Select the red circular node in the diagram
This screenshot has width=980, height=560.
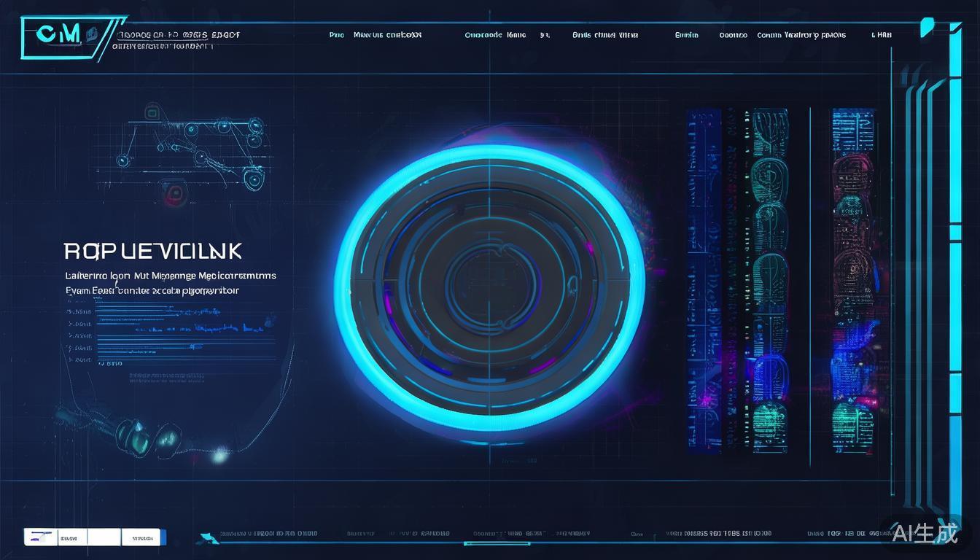(174, 192)
